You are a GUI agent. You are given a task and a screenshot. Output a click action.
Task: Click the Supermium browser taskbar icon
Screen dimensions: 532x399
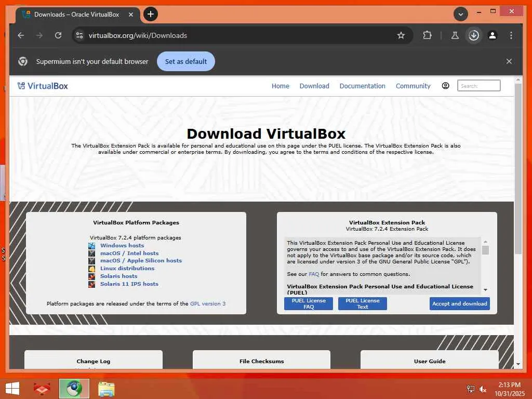[x=74, y=389]
